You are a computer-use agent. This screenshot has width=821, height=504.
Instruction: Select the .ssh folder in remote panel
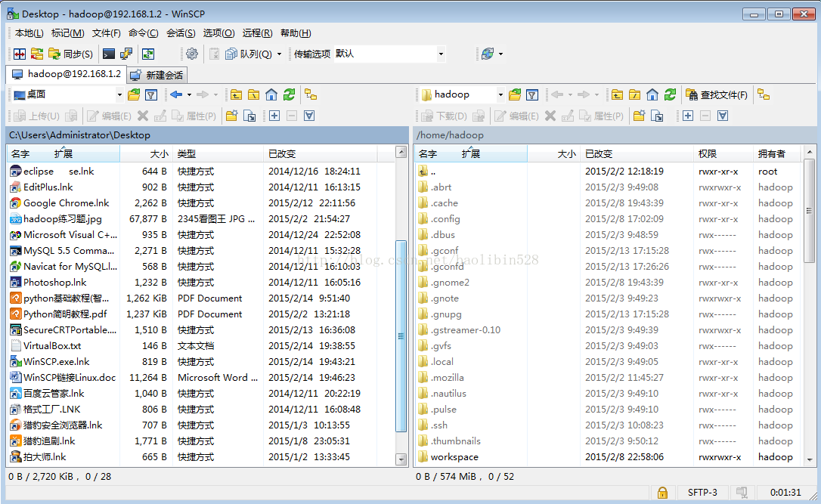(x=438, y=425)
